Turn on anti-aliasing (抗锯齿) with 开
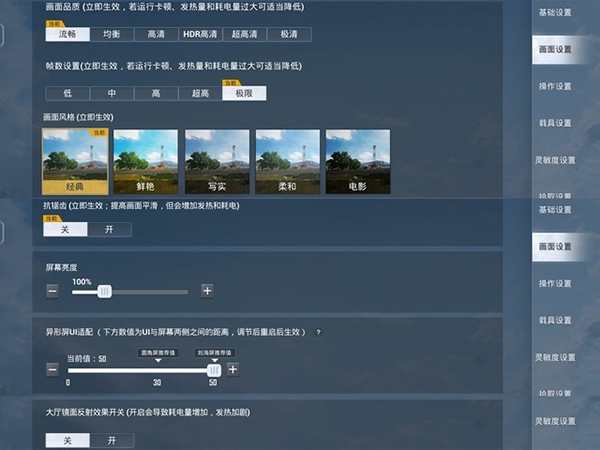 point(110,229)
